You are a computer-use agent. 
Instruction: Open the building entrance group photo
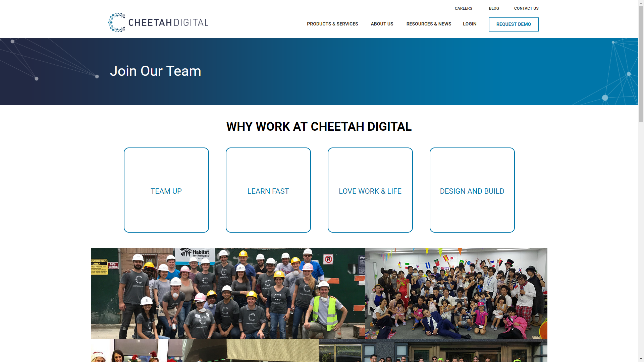(x=433, y=351)
